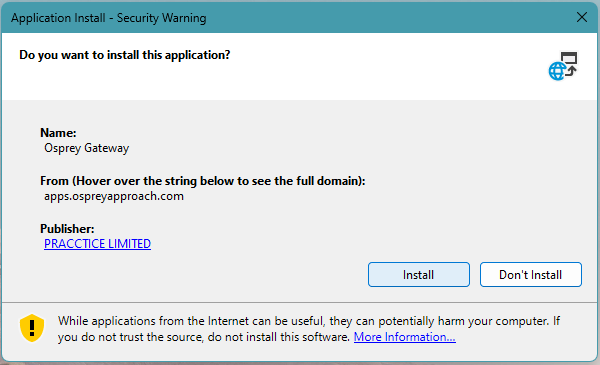Image resolution: width=600 pixels, height=365 pixels.
Task: Click the exclamation mark inside the shield
Action: pyautogui.click(x=32, y=328)
